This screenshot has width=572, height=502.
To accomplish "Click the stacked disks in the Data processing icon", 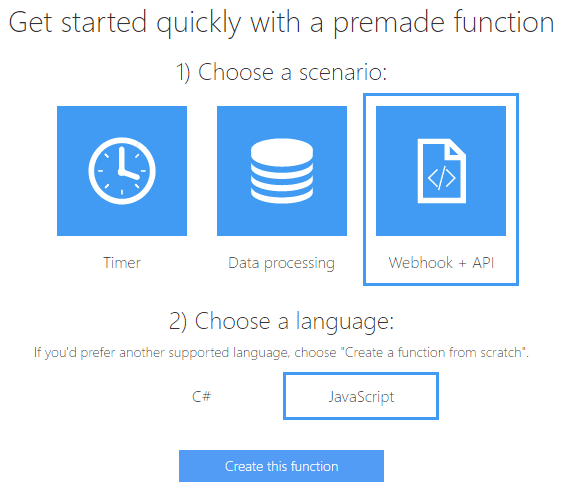I will (x=282, y=171).
